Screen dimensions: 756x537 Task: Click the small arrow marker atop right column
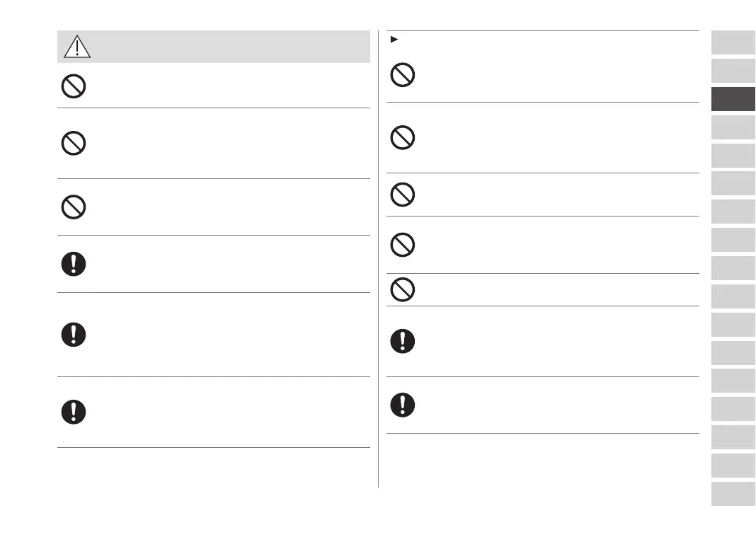pyautogui.click(x=394, y=39)
